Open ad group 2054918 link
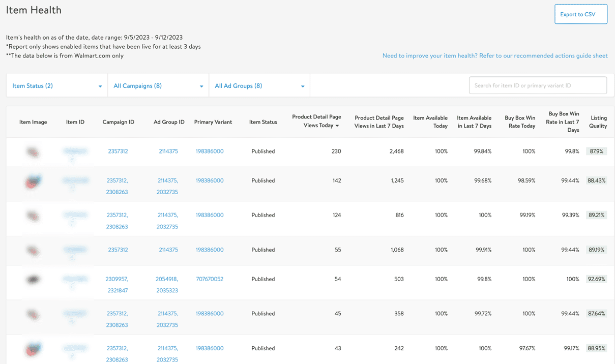The width and height of the screenshot is (615, 364). tap(167, 279)
